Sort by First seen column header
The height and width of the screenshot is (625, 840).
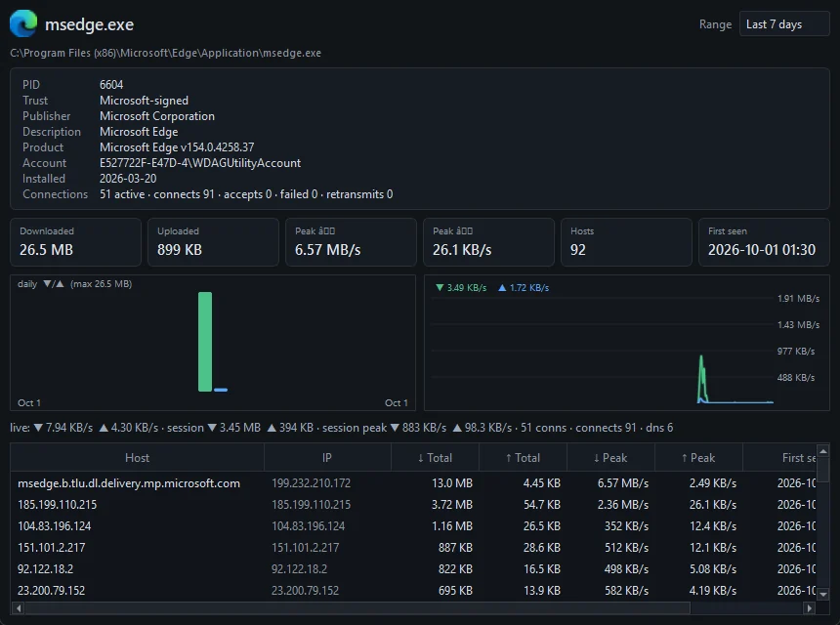tap(779, 458)
